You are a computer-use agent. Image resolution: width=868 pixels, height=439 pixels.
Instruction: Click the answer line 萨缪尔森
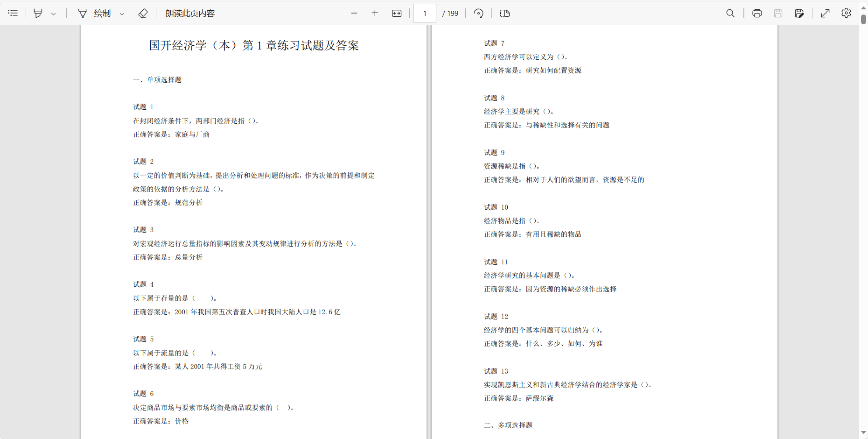(518, 398)
